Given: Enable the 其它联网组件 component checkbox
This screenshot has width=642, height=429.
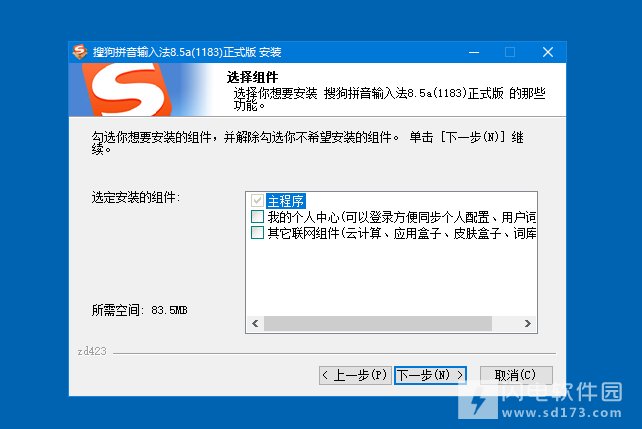Looking at the screenshot, I should 257,233.
